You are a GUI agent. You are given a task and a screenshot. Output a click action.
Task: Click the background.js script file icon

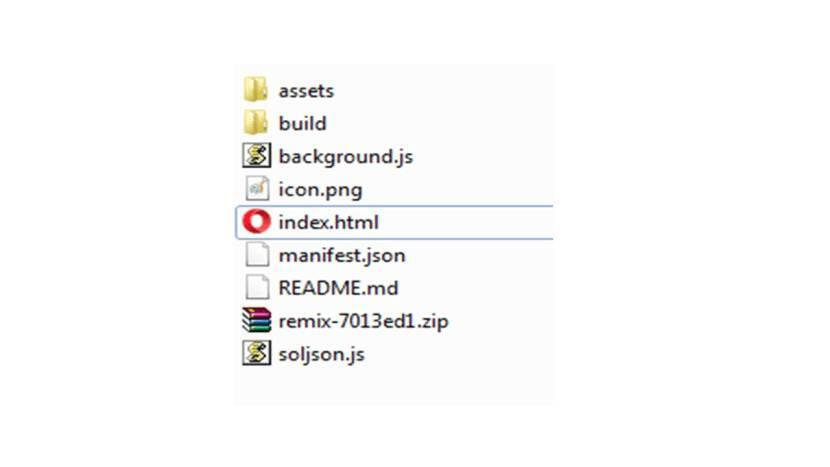[257, 156]
